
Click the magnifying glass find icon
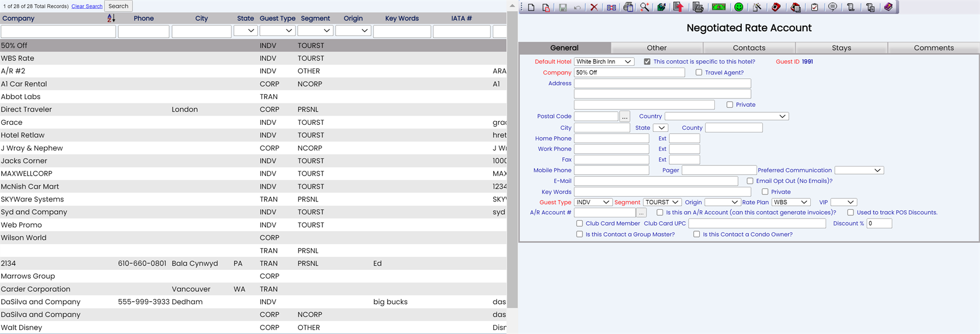pos(644,7)
